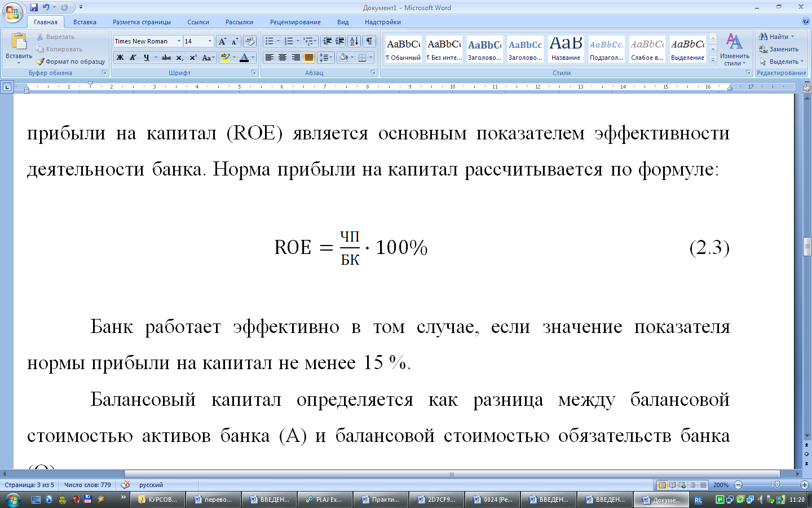
Task: Switch to the Рецензирование tab
Action: (x=295, y=22)
